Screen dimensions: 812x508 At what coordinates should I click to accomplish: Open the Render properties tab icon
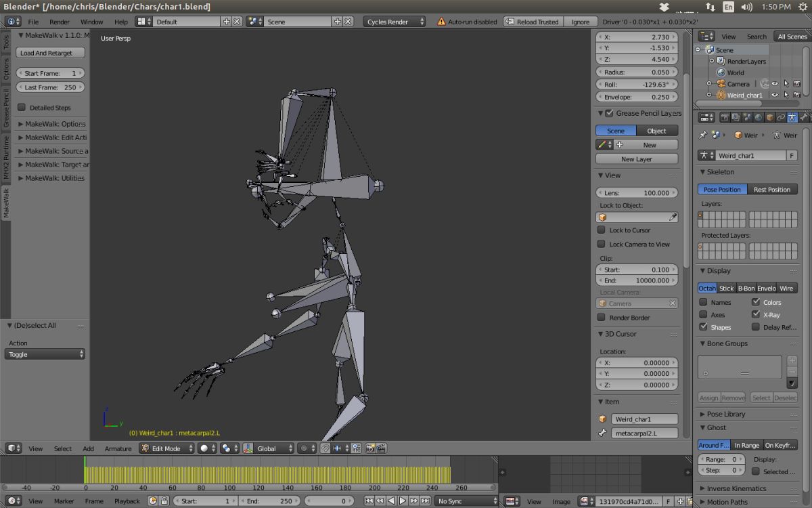coord(725,117)
